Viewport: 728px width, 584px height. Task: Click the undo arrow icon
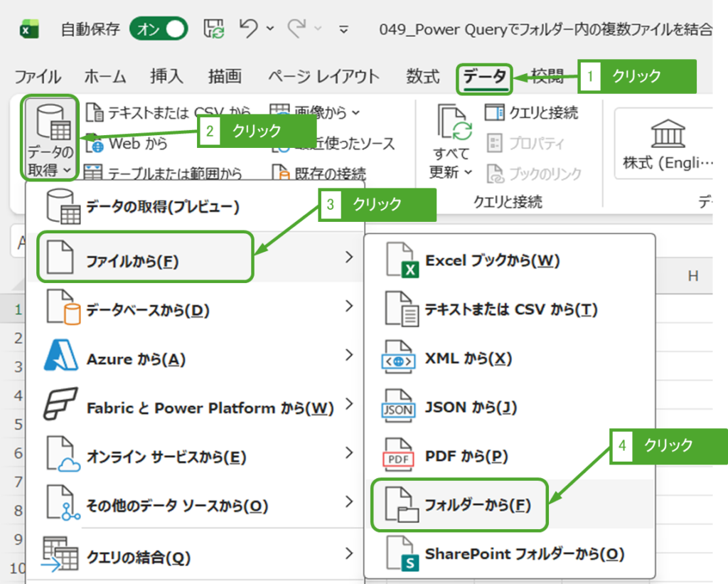click(249, 29)
